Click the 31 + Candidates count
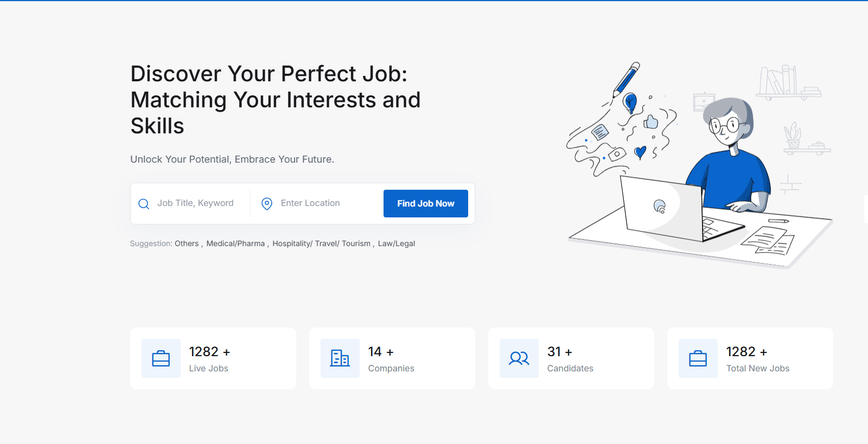 tap(560, 352)
